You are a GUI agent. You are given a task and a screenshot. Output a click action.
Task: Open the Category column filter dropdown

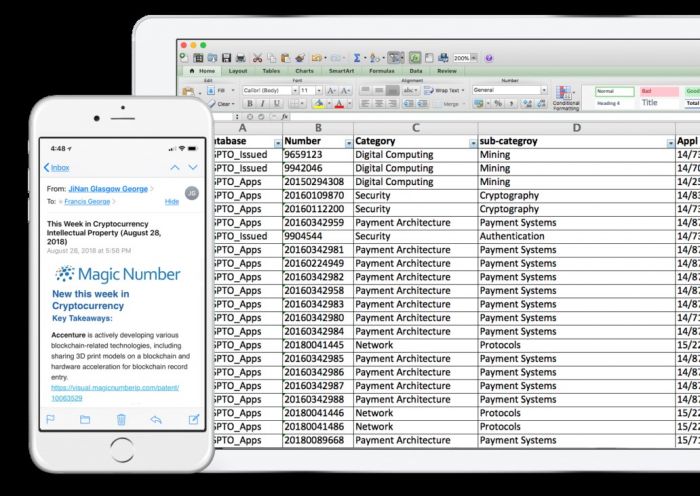(x=472, y=143)
